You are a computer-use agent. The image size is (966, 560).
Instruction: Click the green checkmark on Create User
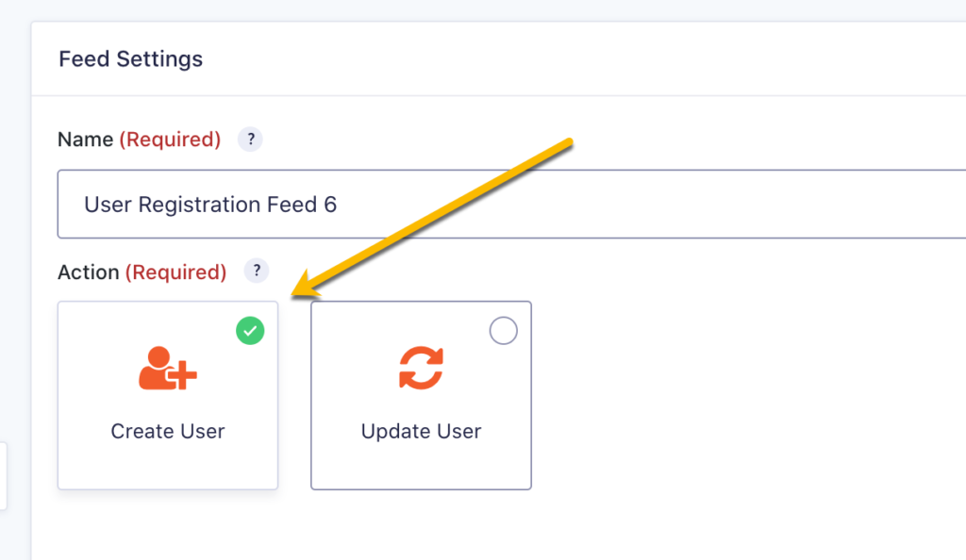click(x=250, y=331)
